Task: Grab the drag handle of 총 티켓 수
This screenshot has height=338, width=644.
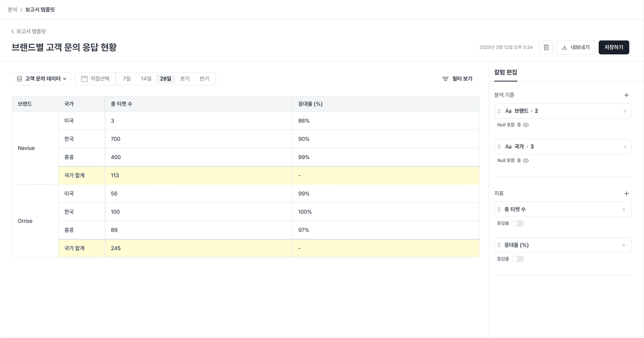Action: pos(499,209)
